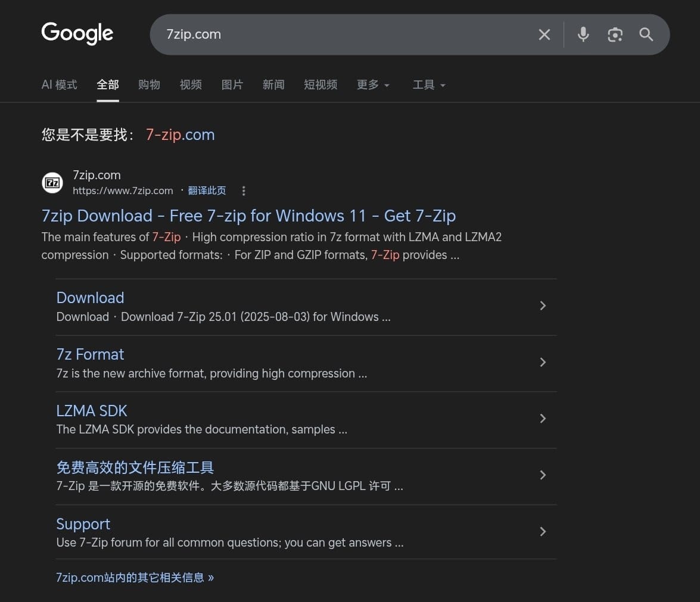The height and width of the screenshot is (602, 700).
Task: Click the Google logo to return home
Action: [x=77, y=34]
